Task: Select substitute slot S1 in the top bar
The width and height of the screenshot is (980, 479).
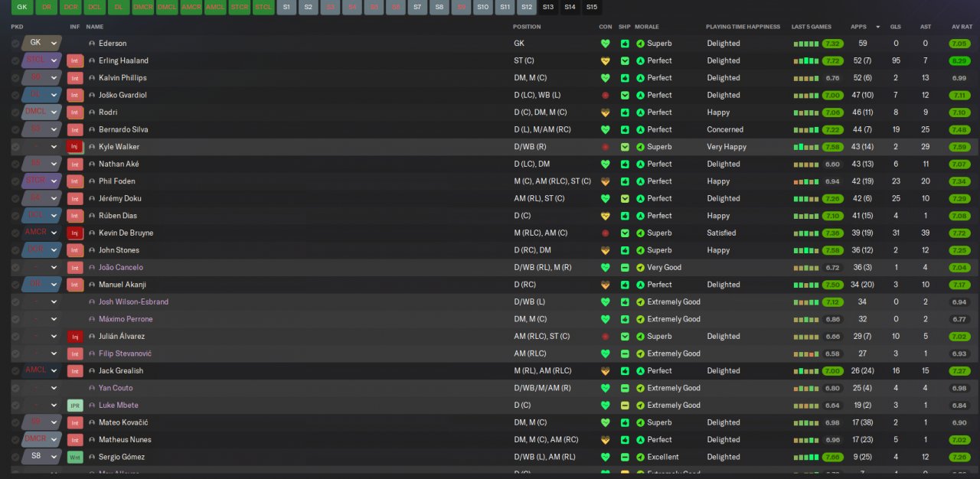Action: pos(286,7)
